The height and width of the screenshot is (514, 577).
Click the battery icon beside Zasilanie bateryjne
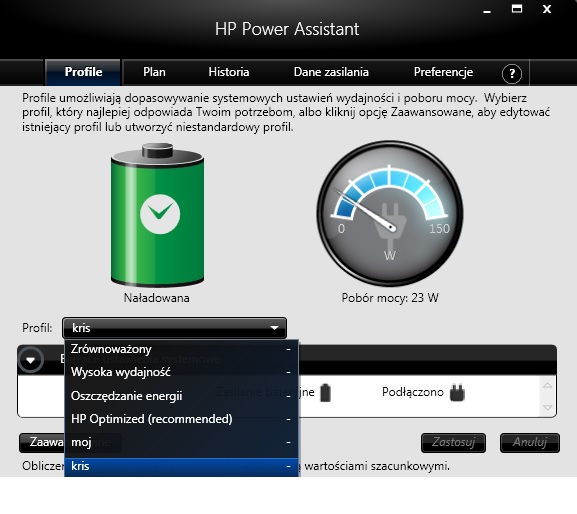(x=325, y=393)
